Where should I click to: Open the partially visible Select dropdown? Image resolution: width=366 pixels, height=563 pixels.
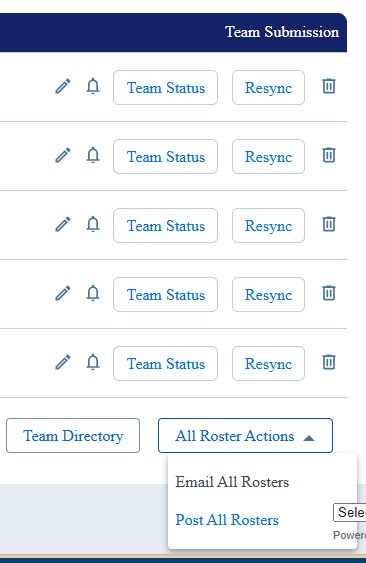pos(349,512)
